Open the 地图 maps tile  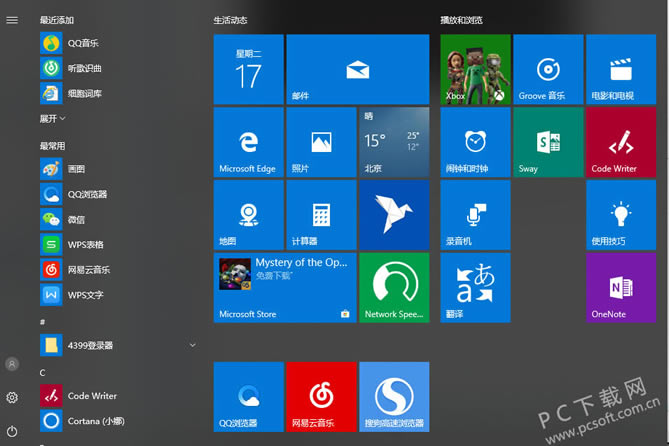pyautogui.click(x=249, y=215)
